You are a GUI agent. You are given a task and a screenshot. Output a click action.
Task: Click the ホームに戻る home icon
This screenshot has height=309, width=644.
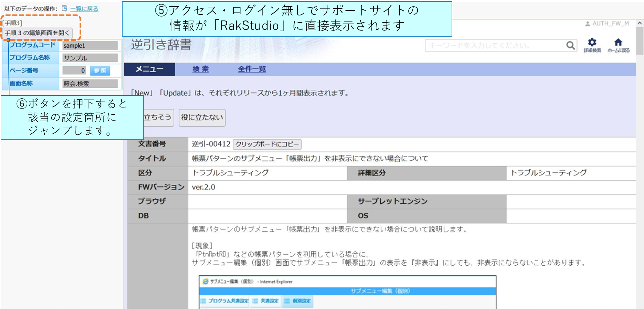[x=618, y=42]
